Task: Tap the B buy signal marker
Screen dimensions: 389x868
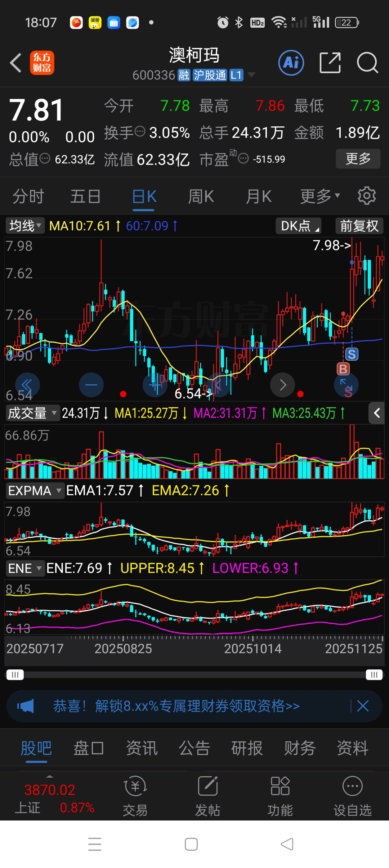Action: (343, 369)
